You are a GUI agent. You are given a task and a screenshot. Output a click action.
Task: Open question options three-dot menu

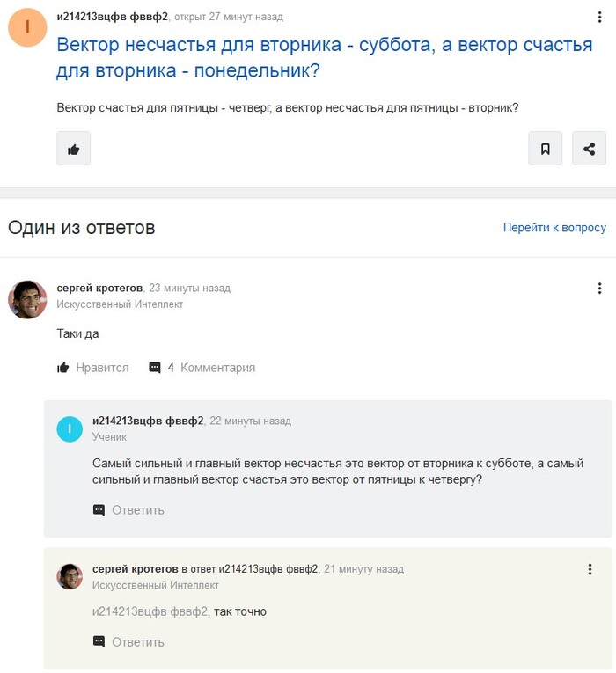(598, 18)
